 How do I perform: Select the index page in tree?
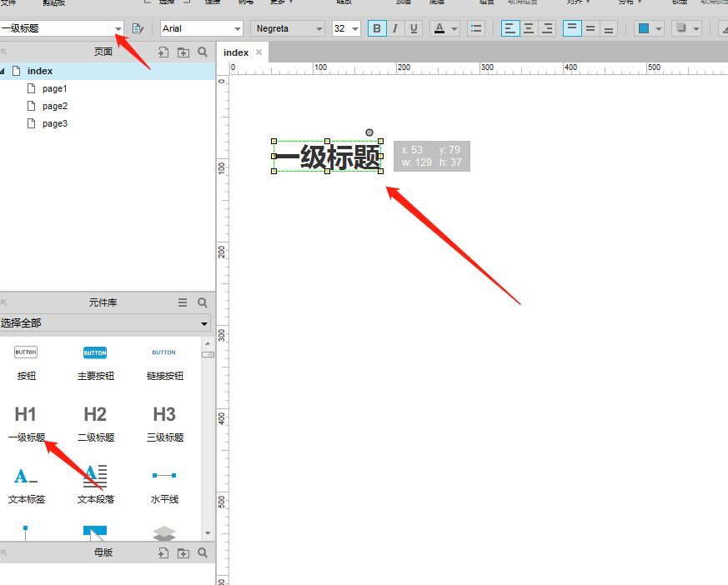tap(40, 71)
